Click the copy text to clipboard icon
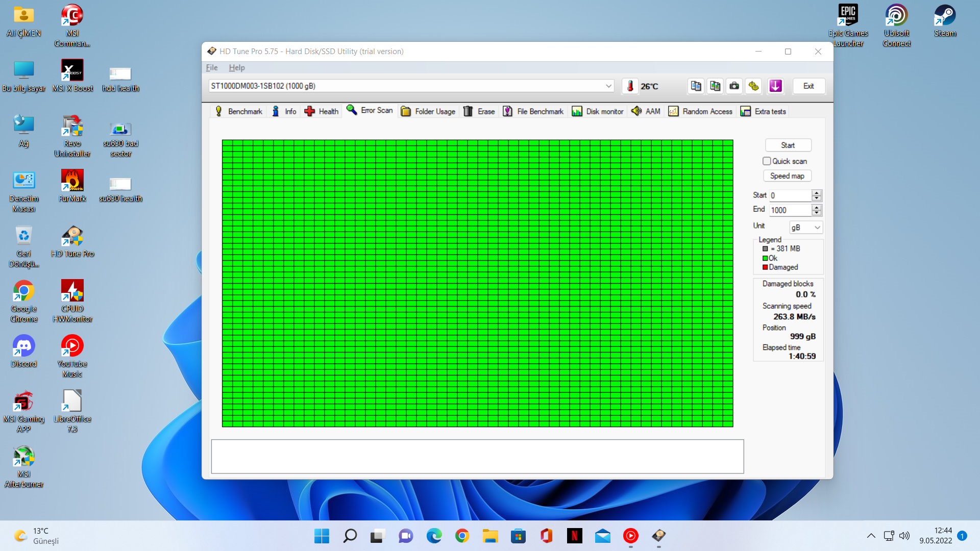The height and width of the screenshot is (551, 980). tap(696, 86)
